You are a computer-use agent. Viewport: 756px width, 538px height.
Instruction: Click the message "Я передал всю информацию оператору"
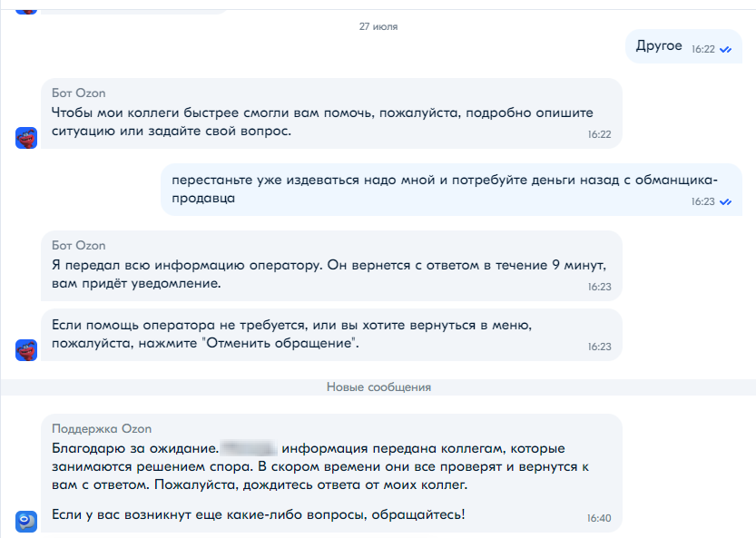(332, 266)
